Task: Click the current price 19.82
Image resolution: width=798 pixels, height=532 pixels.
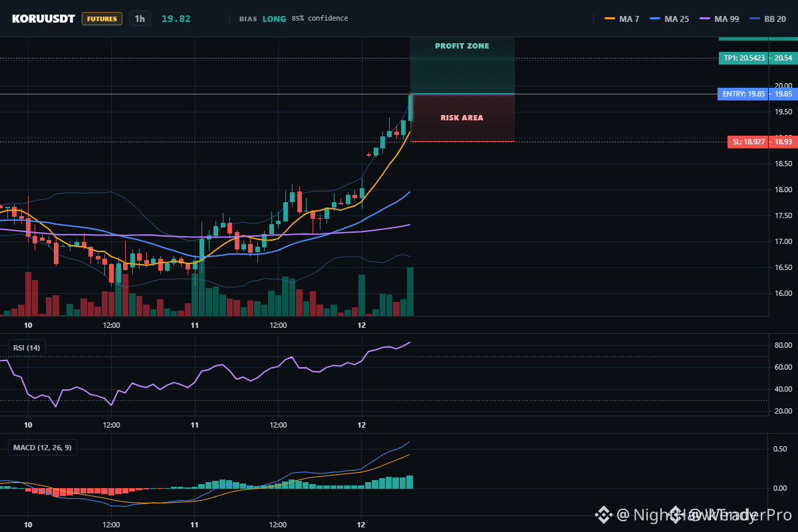Action: coord(176,19)
